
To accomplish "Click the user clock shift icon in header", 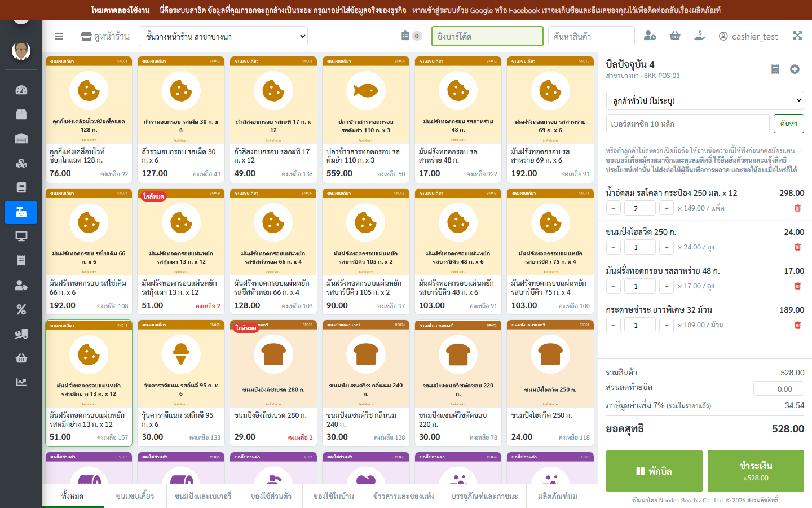I will click(x=650, y=36).
